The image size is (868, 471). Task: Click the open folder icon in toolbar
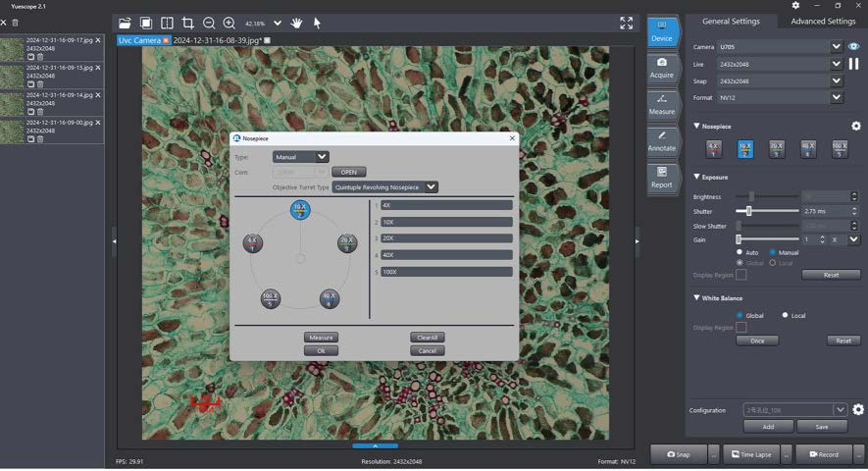[124, 23]
